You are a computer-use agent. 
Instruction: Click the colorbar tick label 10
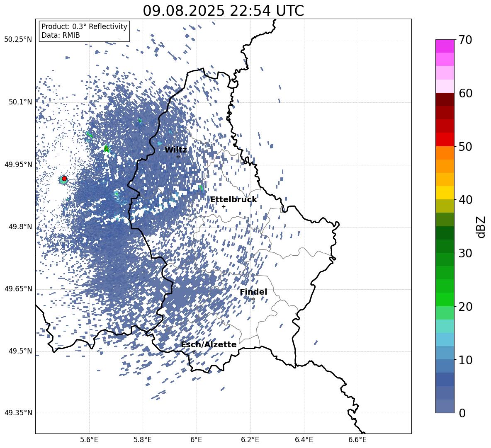click(x=465, y=360)
